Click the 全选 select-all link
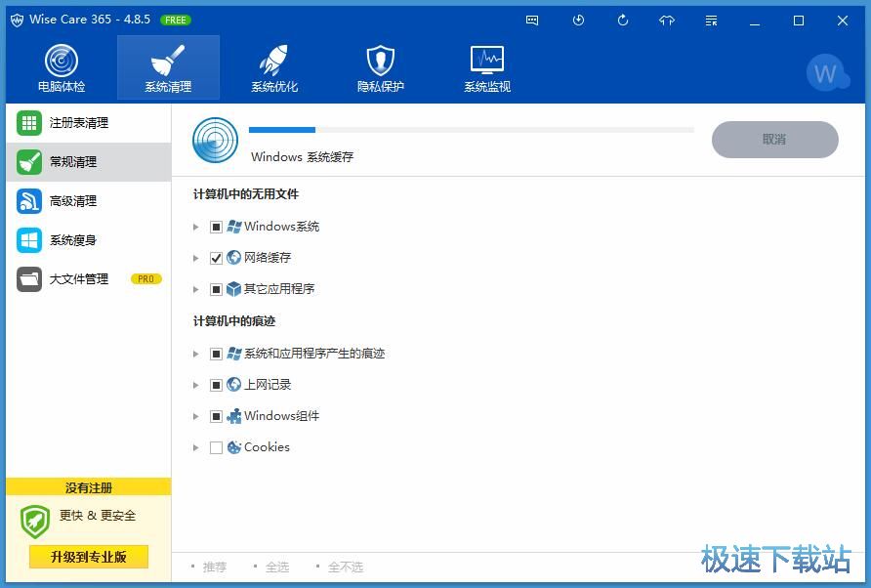The image size is (871, 588). [277, 567]
